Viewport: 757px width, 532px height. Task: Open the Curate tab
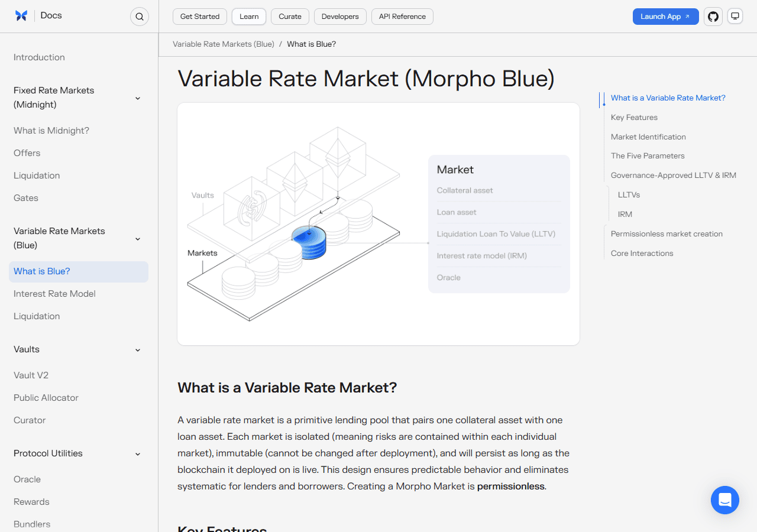(290, 17)
